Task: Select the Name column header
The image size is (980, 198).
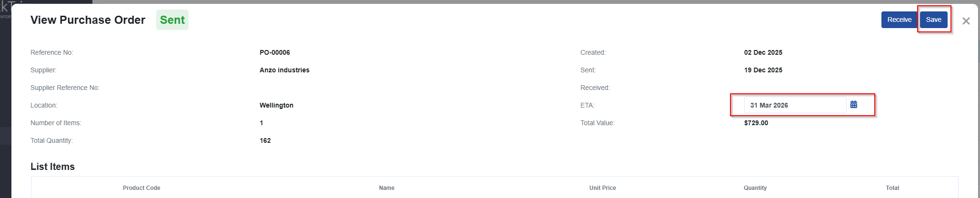Action: point(387,188)
